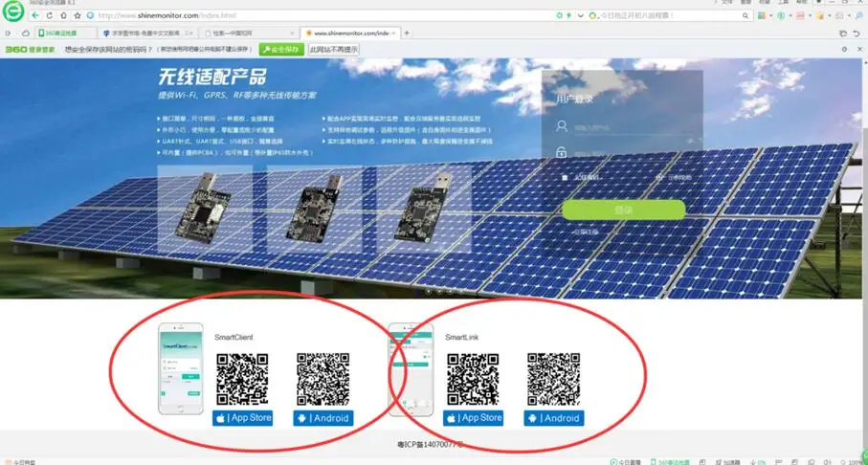Click the password input field
Viewport: 868px width, 465px height.
(634, 153)
